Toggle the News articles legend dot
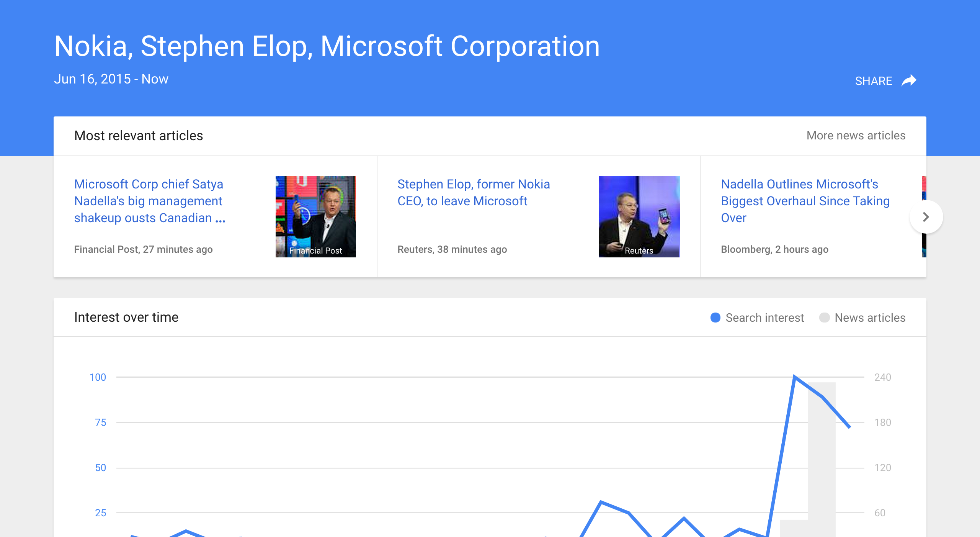980x537 pixels. (824, 318)
